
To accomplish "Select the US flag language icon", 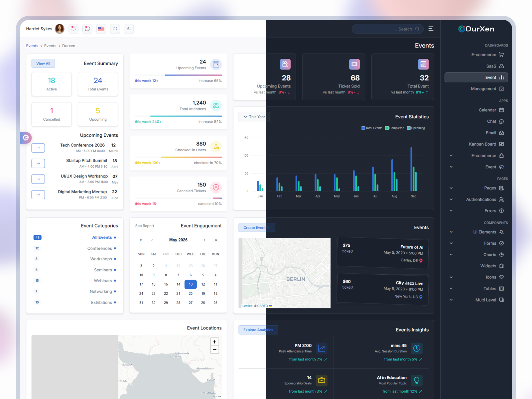I will tap(101, 29).
